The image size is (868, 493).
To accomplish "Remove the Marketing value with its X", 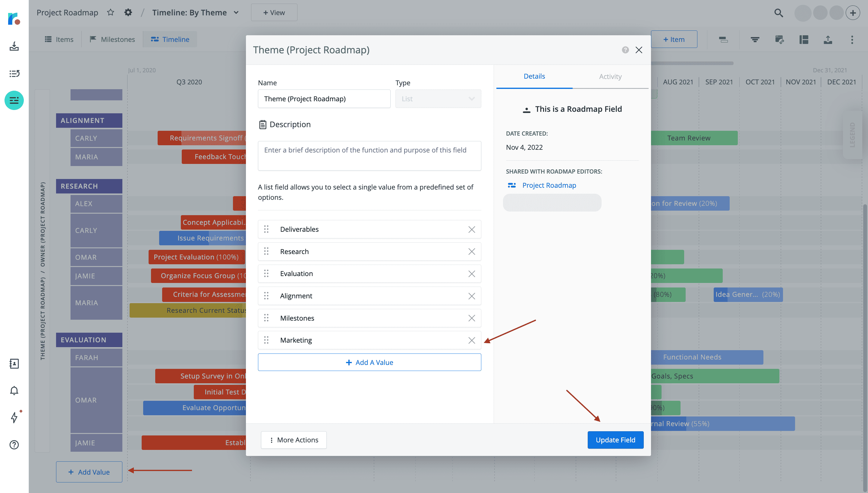I will (x=472, y=340).
